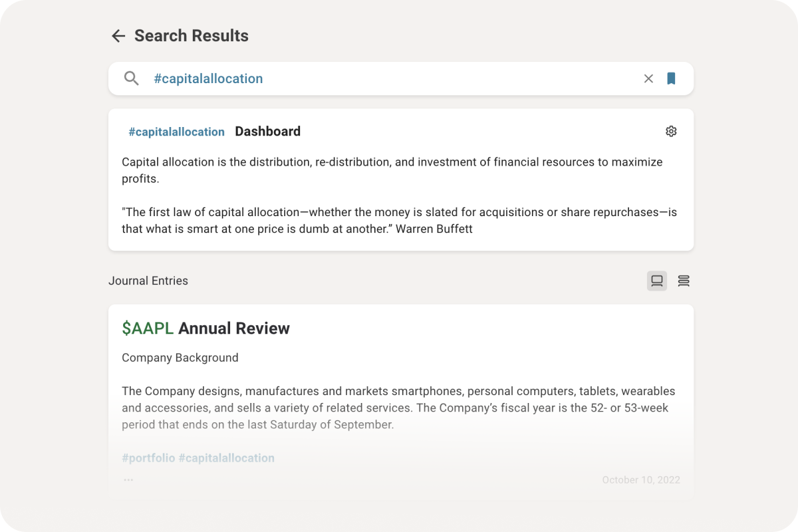This screenshot has width=798, height=532.
Task: Clear the search with the X icon
Action: pyautogui.click(x=648, y=78)
